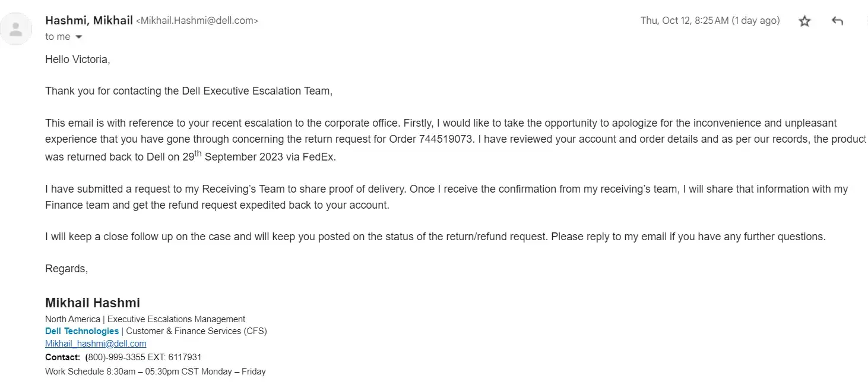The height and width of the screenshot is (384, 868).
Task: Click the sender address Mikhail.Hashmi@dell.com in header
Action: click(x=197, y=21)
